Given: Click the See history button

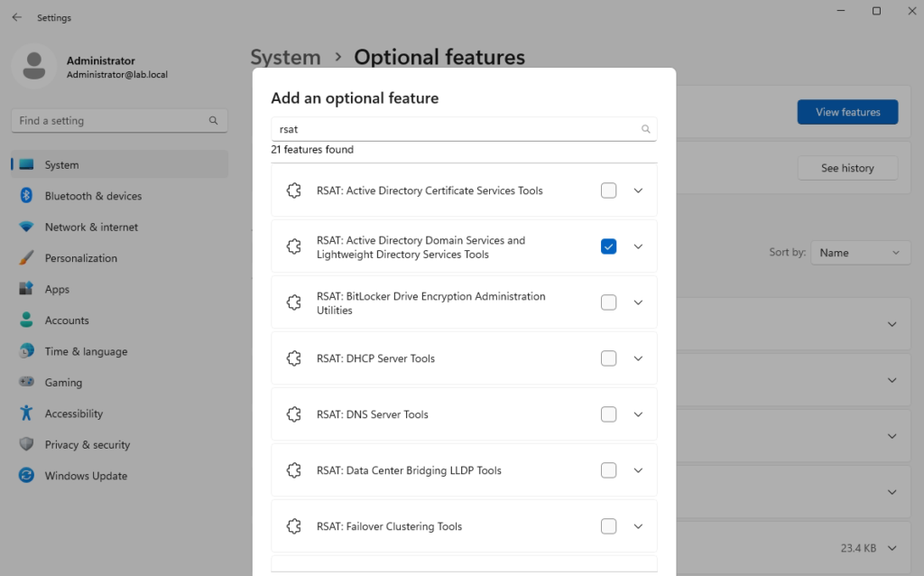Looking at the screenshot, I should click(847, 168).
